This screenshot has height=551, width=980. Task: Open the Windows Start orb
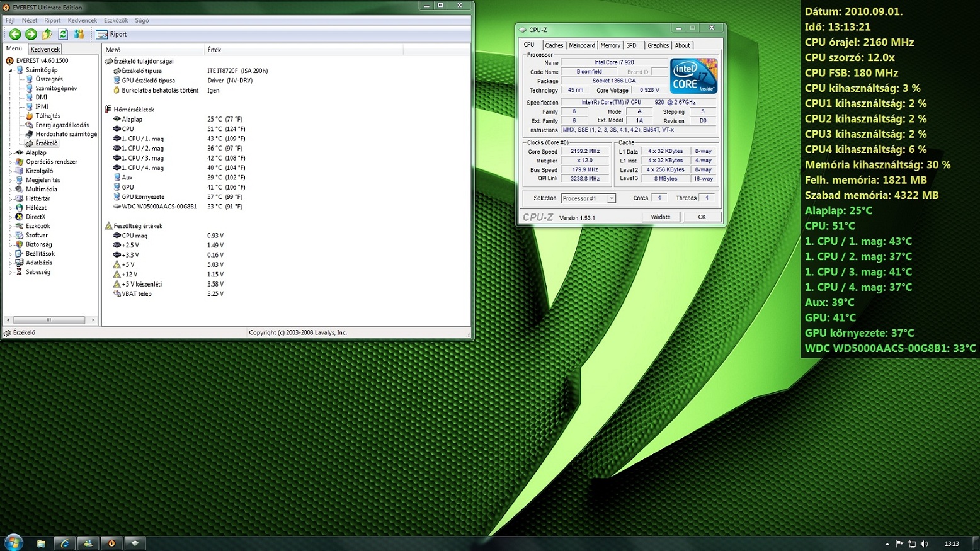13,543
